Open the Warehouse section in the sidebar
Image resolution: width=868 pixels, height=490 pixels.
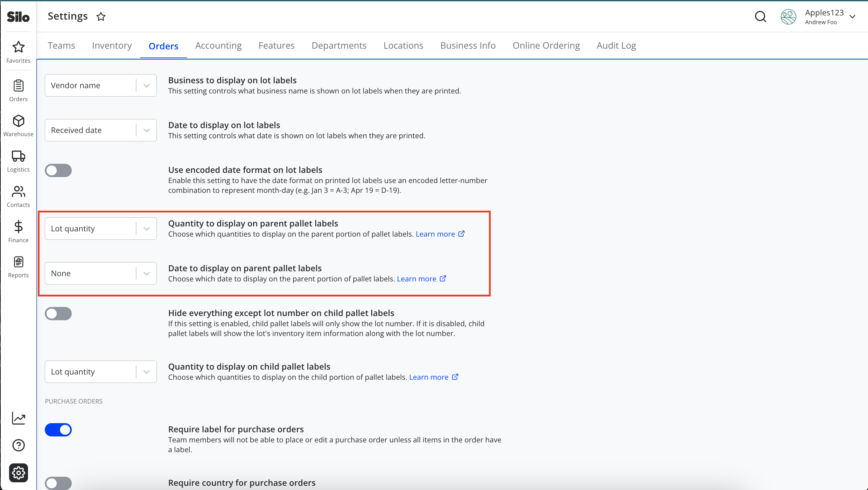point(18,126)
